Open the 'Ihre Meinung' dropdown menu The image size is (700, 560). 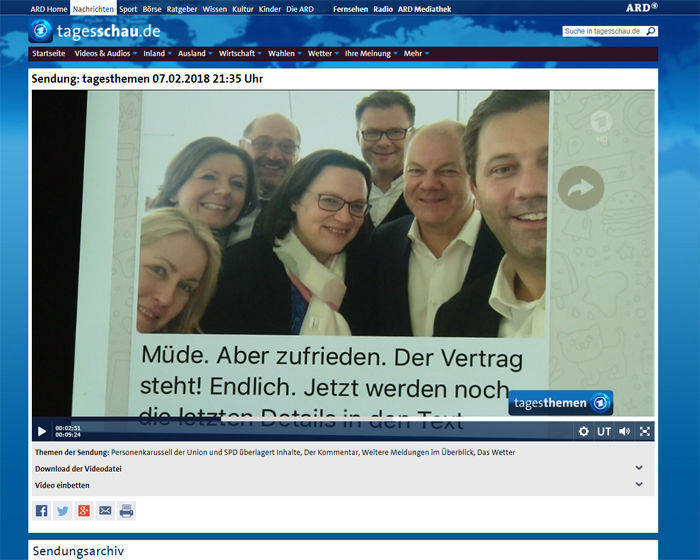(x=371, y=53)
